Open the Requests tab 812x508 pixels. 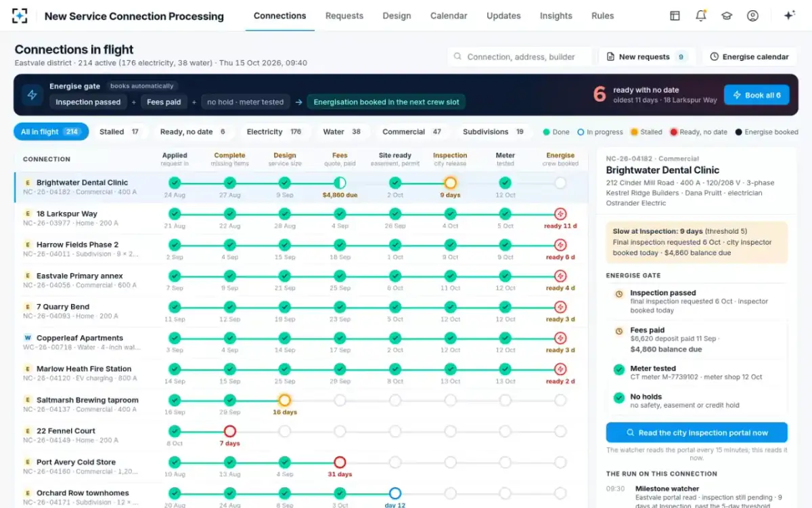(x=344, y=16)
